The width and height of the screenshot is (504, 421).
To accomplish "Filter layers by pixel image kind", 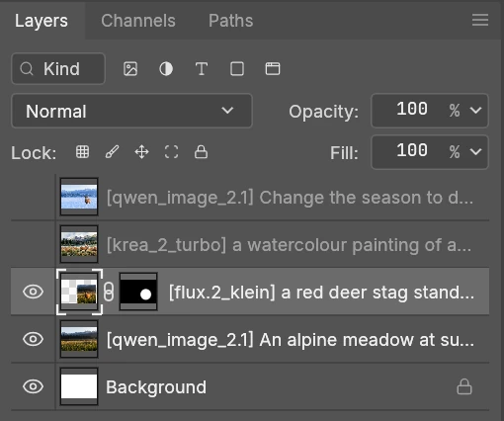I will pyautogui.click(x=130, y=69).
